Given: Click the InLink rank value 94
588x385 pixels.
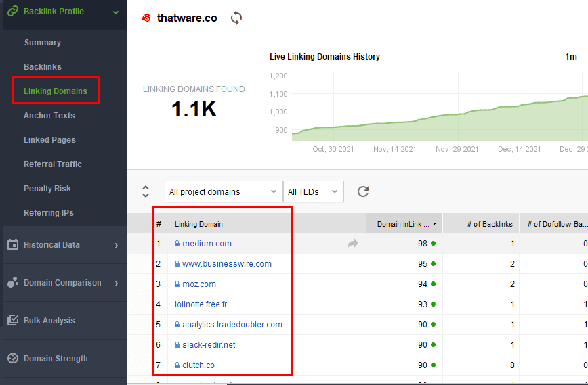Looking at the screenshot, I should pos(423,284).
